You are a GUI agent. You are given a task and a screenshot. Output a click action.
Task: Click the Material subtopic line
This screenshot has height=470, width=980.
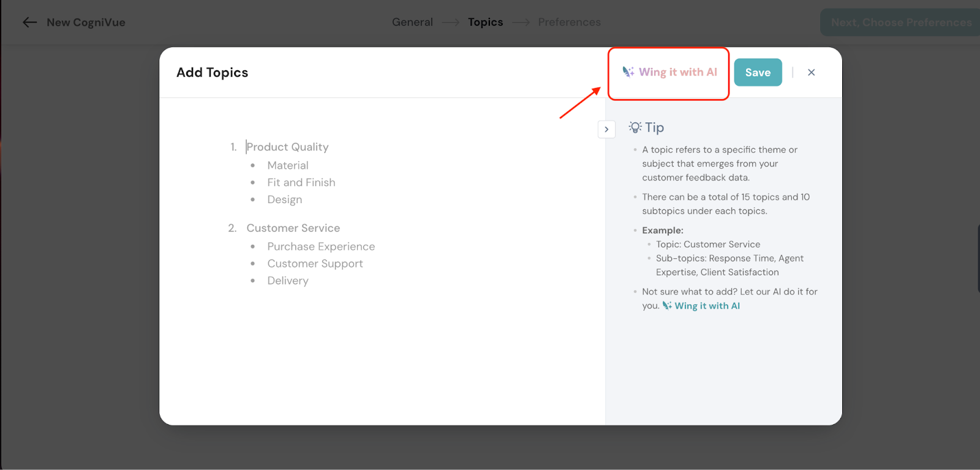tap(288, 165)
